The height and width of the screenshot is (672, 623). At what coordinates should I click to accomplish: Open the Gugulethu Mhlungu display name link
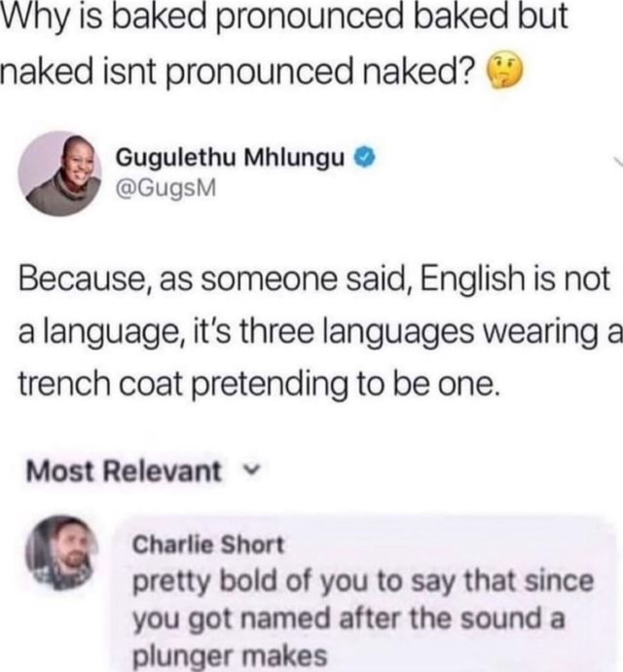click(231, 158)
